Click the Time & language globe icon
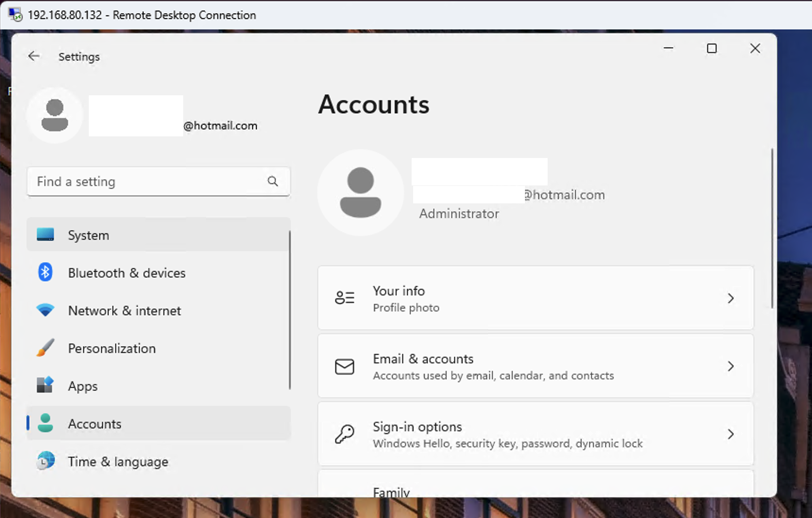The height and width of the screenshot is (518, 812). pyautogui.click(x=45, y=461)
